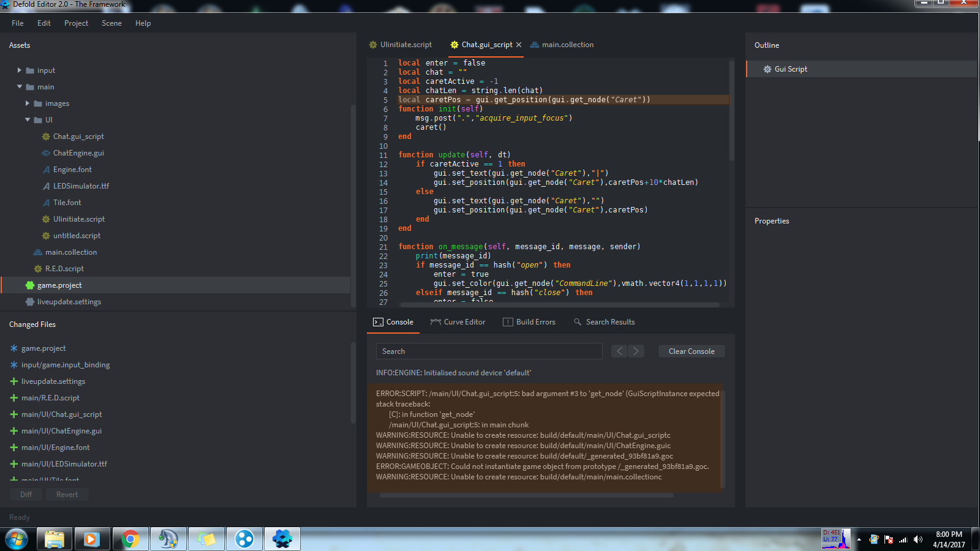This screenshot has height=551, width=980.
Task: Click the game.project icon in Assets
Action: 29,285
